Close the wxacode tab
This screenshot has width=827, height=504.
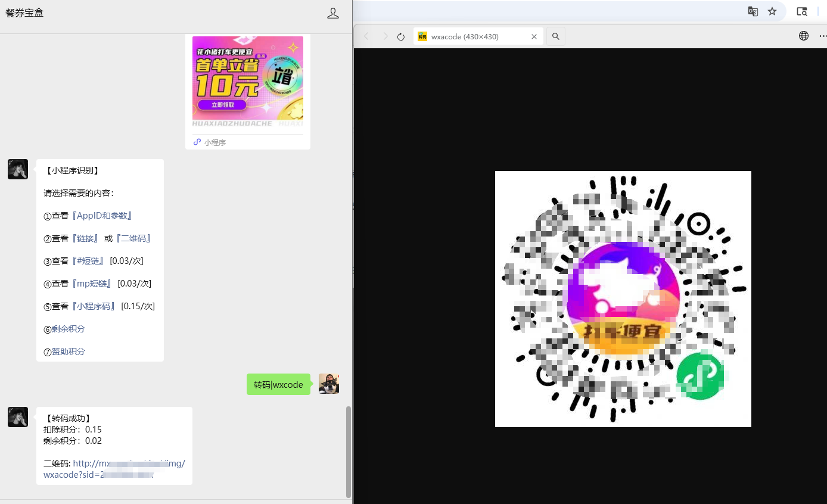534,36
